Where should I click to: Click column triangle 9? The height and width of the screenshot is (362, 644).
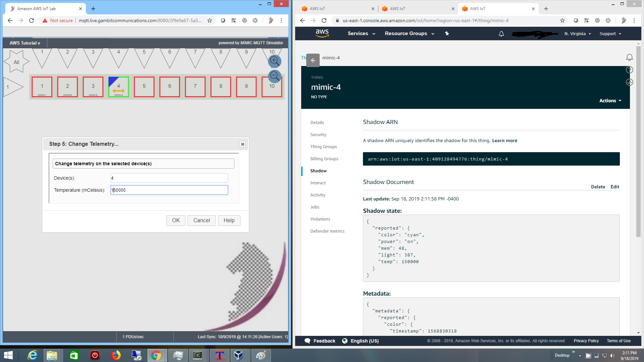tap(246, 57)
